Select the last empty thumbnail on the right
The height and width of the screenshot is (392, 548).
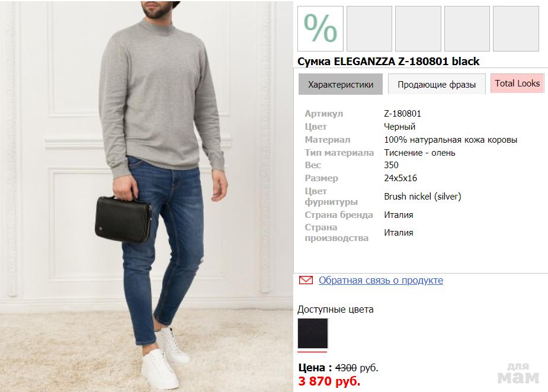pos(515,28)
